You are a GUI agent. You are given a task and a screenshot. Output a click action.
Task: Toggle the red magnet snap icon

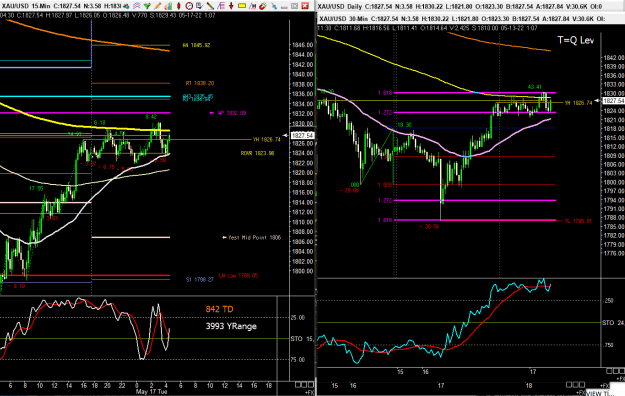pyautogui.click(x=263, y=6)
